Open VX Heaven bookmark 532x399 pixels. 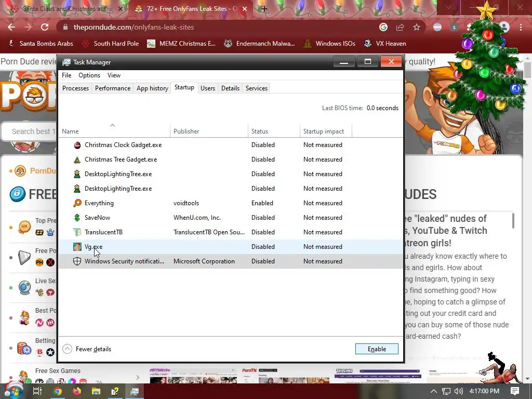click(385, 44)
